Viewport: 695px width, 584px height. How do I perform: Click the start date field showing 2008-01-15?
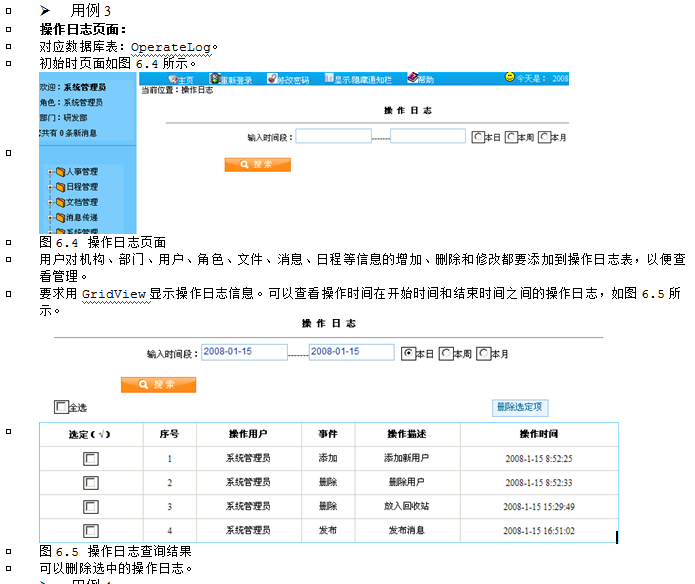(243, 352)
